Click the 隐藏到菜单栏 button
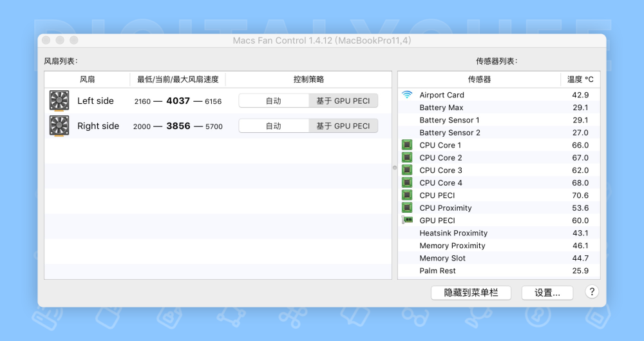The width and height of the screenshot is (644, 341). [x=471, y=293]
